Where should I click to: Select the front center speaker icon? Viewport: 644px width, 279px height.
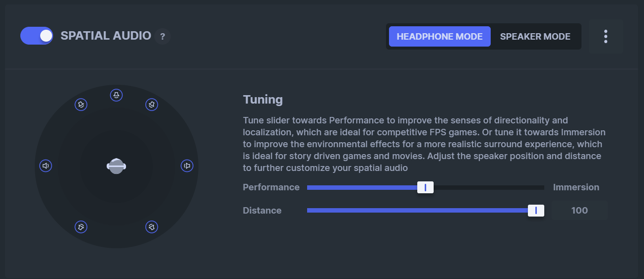point(116,95)
